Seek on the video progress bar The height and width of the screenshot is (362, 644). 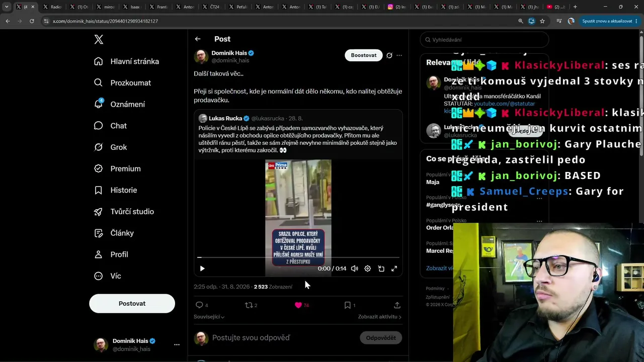pyautogui.click(x=298, y=257)
